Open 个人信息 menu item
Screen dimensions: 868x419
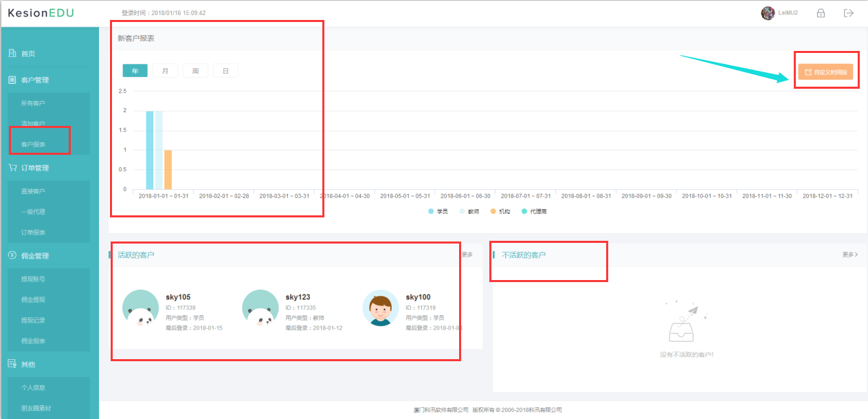[33, 388]
